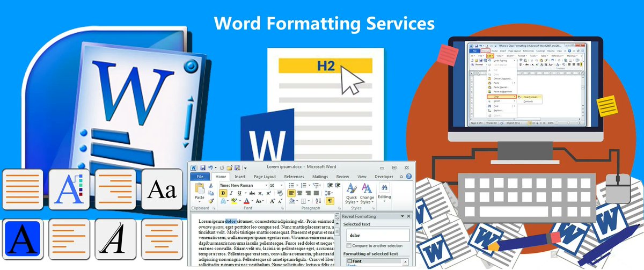Click the Undo arrow in Lorem ipsum window
The height and width of the screenshot is (270, 644).
tap(210, 168)
